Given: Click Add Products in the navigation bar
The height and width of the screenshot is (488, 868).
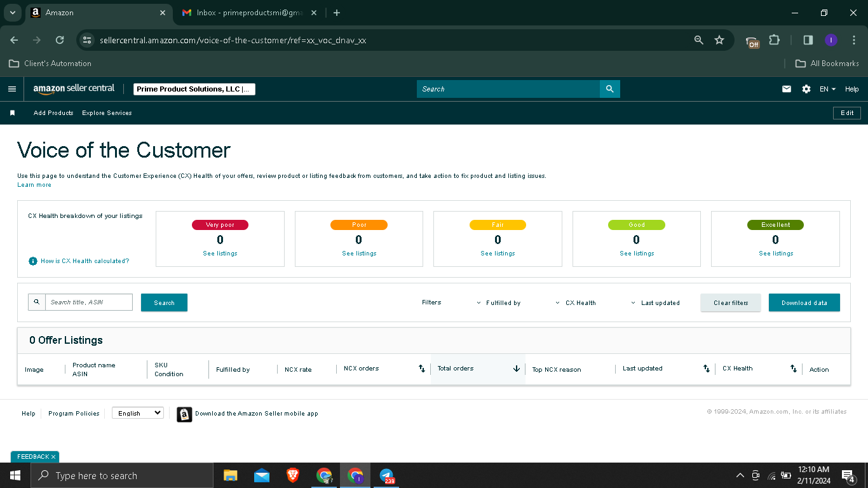Looking at the screenshot, I should pos(53,113).
